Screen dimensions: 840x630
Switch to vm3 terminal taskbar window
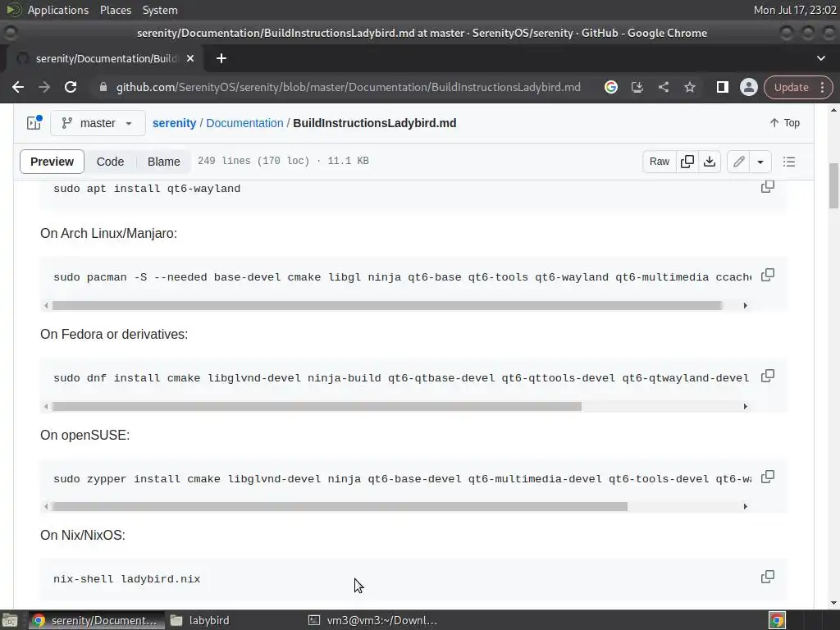(x=373, y=620)
